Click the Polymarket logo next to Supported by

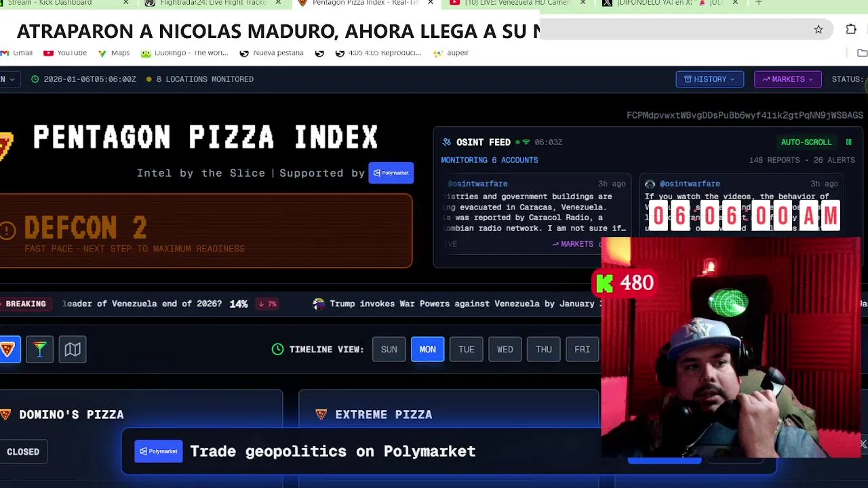(391, 173)
